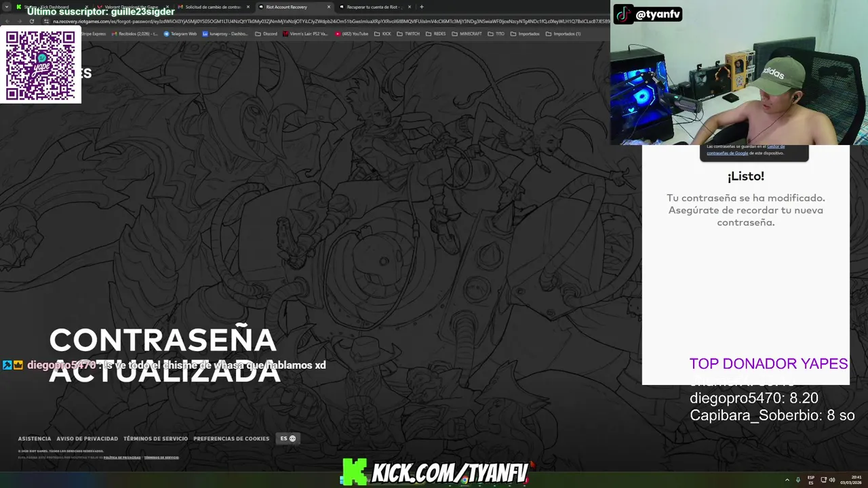The image size is (868, 488).
Task: Expand the Importados (1) bookmark folder
Action: [x=564, y=34]
